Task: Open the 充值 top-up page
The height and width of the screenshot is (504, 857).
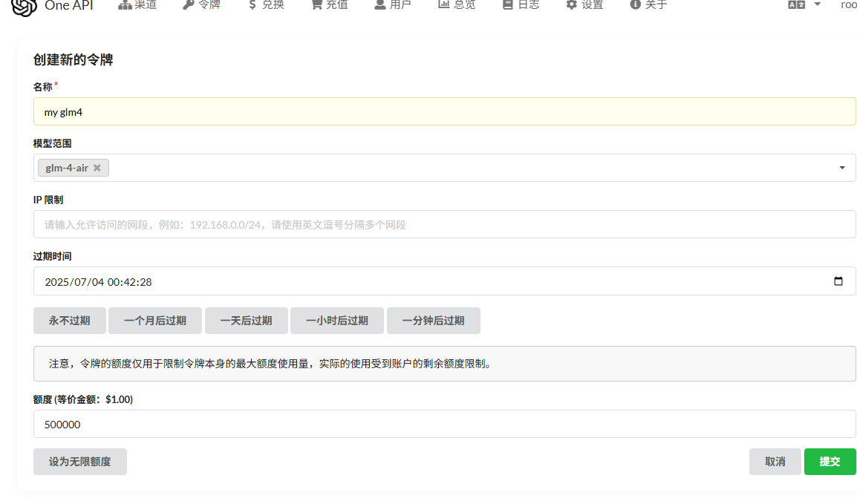Action: tap(330, 5)
